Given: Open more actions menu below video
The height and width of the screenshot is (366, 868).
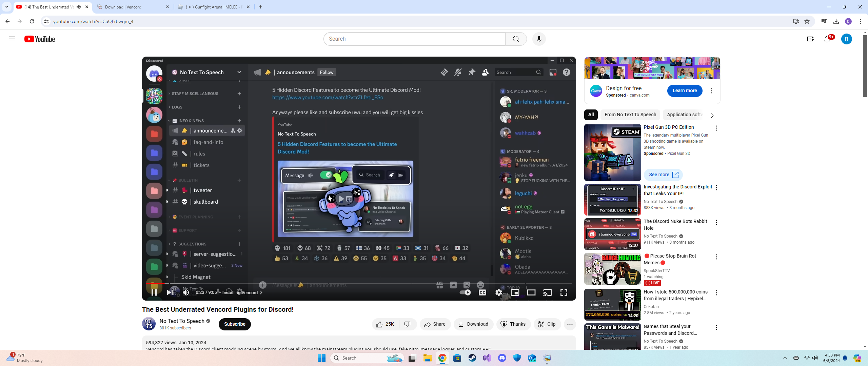Looking at the screenshot, I should click(570, 324).
